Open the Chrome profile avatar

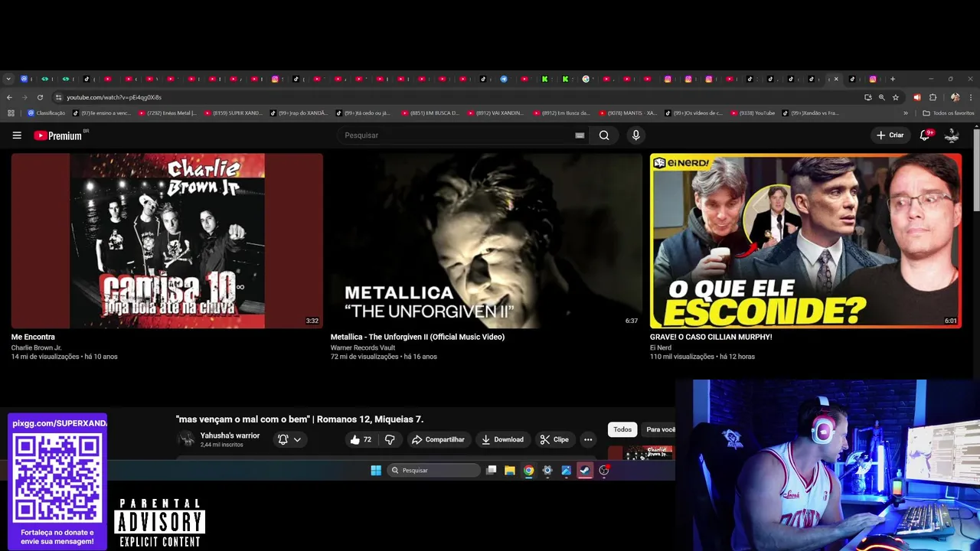click(x=955, y=97)
